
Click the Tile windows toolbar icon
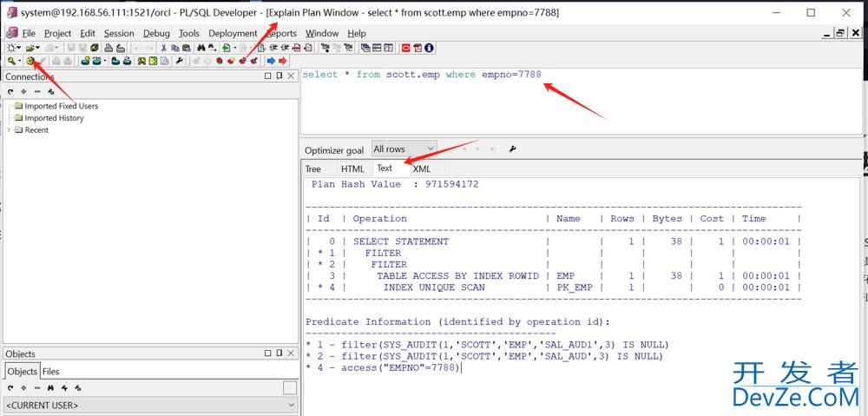[x=377, y=48]
